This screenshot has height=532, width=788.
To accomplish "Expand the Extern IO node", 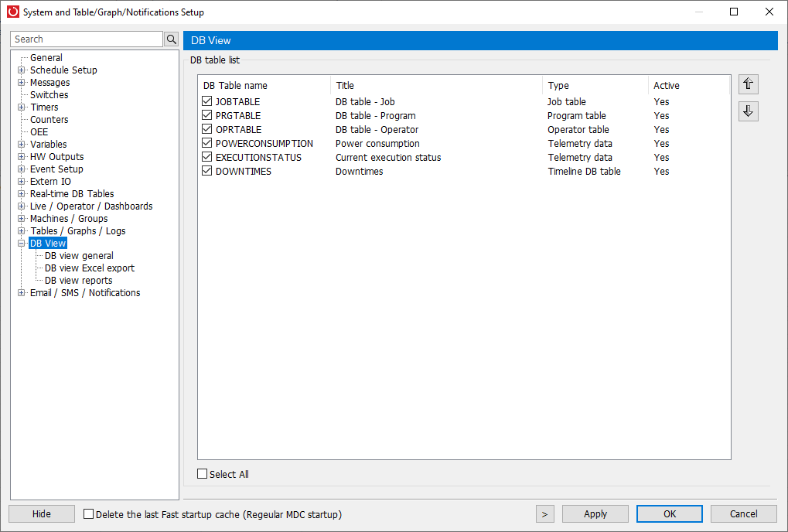I will click(x=21, y=182).
